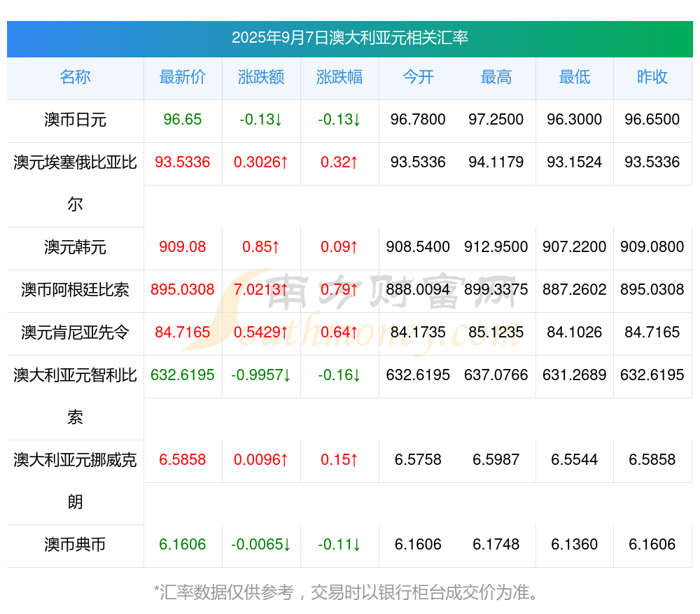Image resolution: width=700 pixels, height=614 pixels.
Task: Select the 名称 column header
Action: [x=75, y=77]
